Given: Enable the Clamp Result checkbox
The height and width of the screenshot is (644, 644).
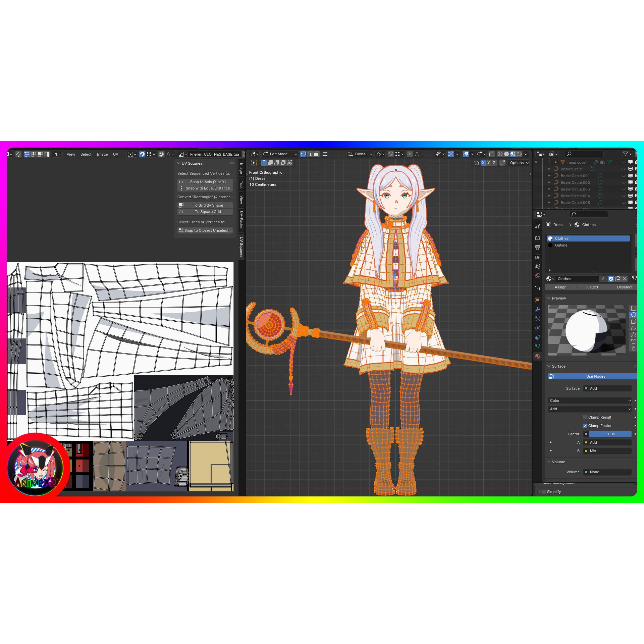Looking at the screenshot, I should [x=585, y=417].
